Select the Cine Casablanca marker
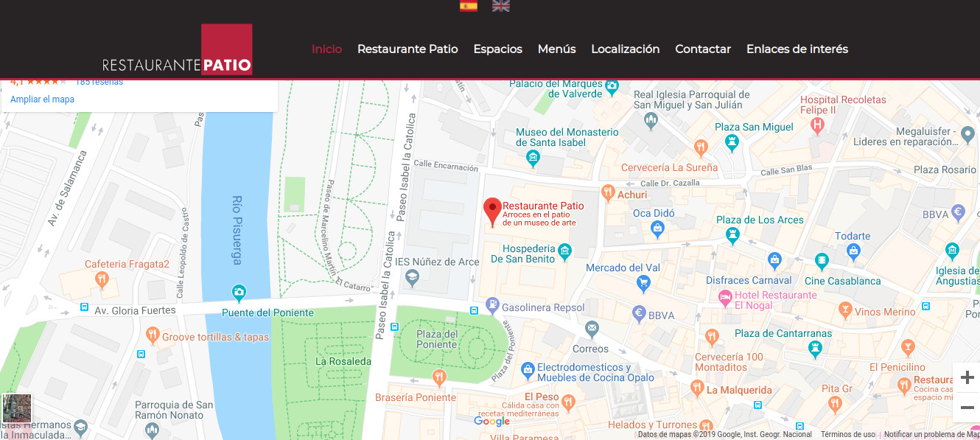The width and height of the screenshot is (980, 440). pos(821,260)
